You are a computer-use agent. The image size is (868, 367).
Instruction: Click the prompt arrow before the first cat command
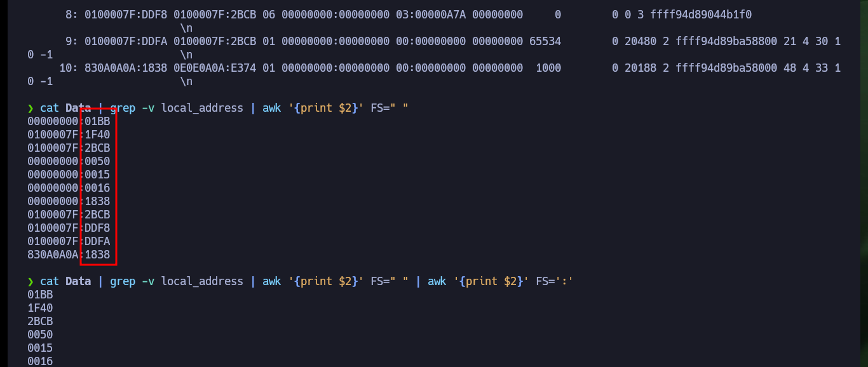click(31, 109)
